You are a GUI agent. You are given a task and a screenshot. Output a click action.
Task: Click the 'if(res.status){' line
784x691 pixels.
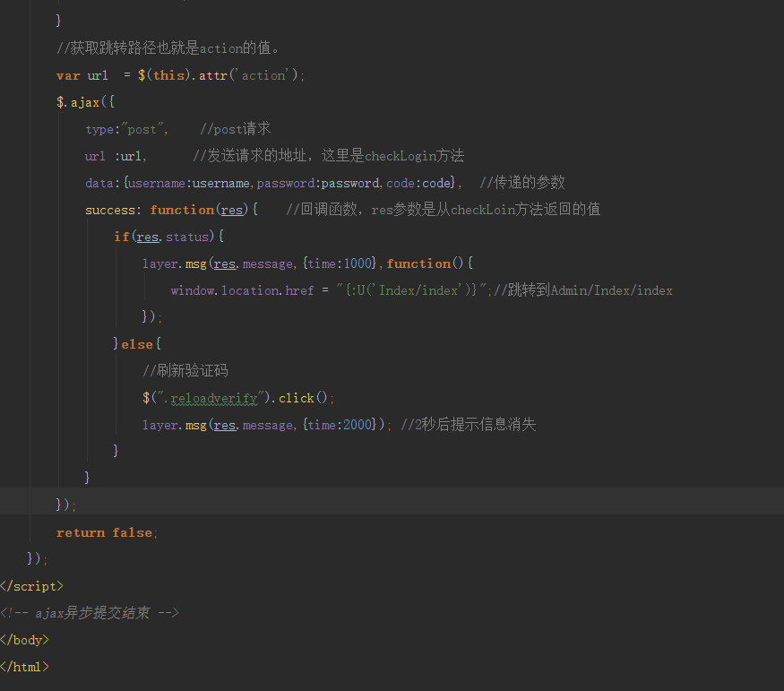click(x=169, y=237)
